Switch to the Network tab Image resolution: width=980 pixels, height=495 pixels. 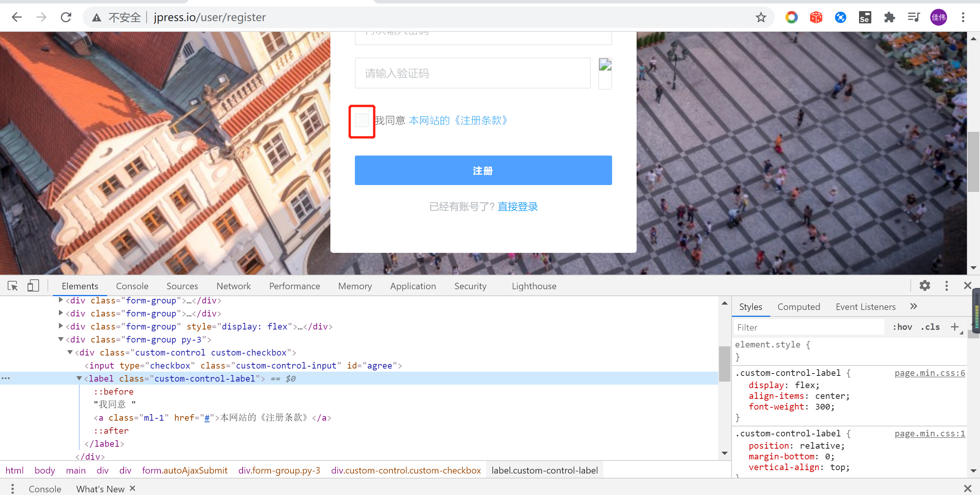[x=233, y=286]
